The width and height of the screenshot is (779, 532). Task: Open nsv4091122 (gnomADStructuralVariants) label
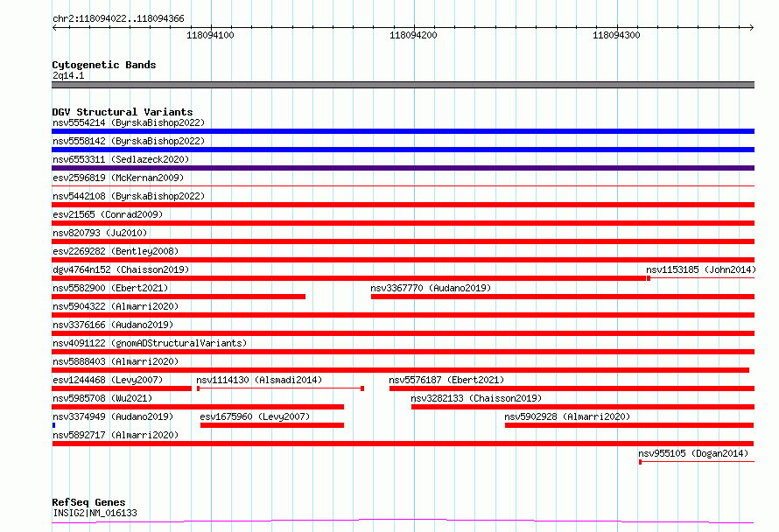point(150,343)
